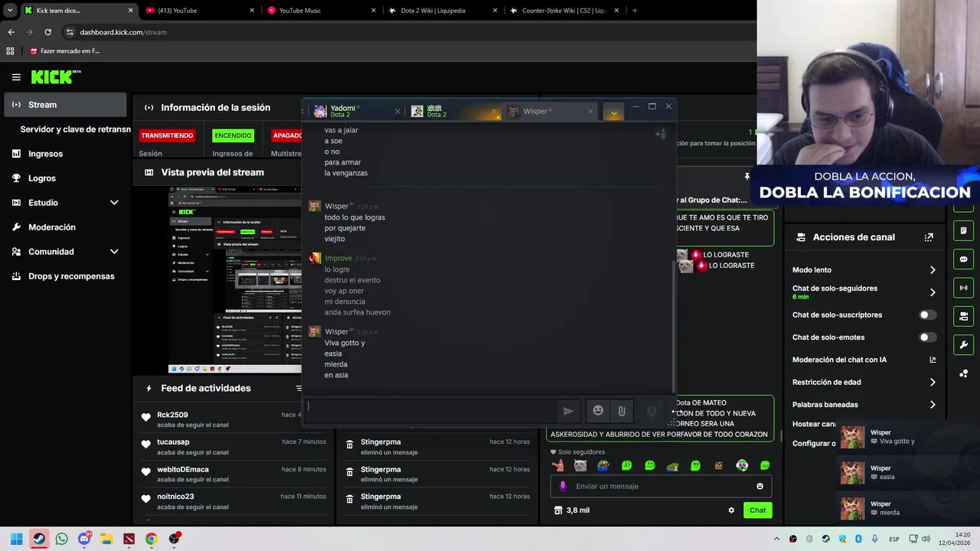Click add friend to chat icon
Screen dimensions: 980x551
point(660,134)
